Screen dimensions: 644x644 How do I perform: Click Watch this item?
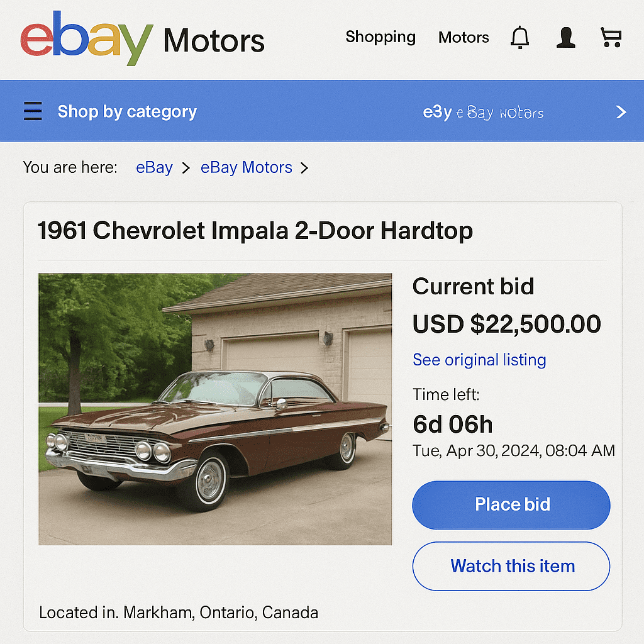(511, 566)
